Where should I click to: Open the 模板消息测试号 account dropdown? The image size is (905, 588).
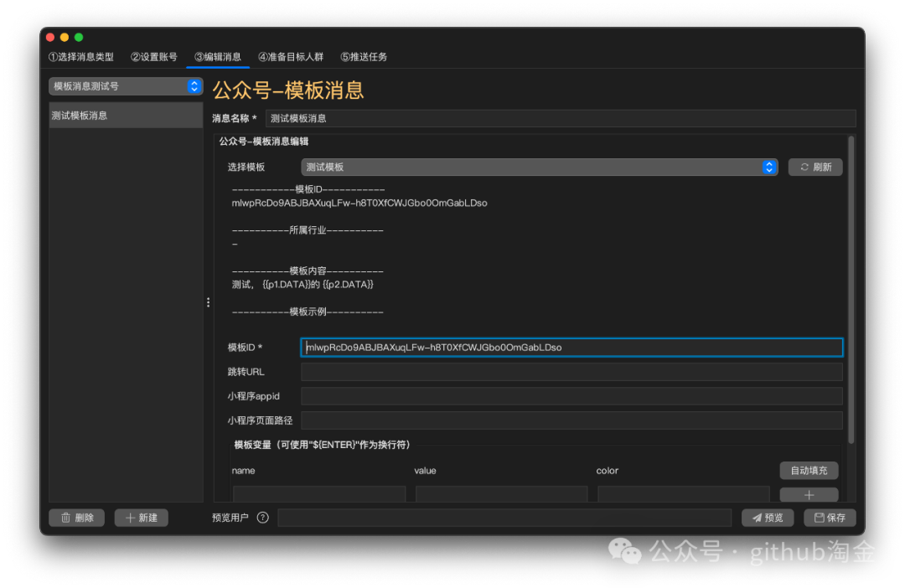126,86
